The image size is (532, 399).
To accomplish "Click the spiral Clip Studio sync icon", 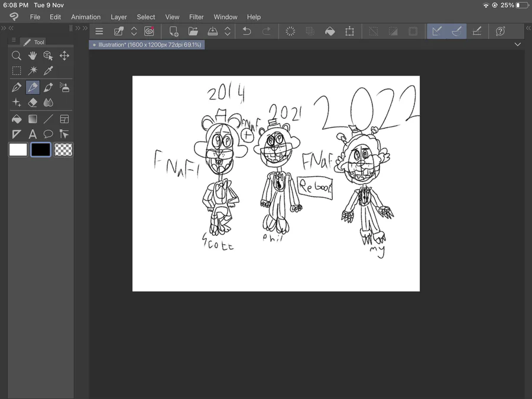I will (149, 31).
